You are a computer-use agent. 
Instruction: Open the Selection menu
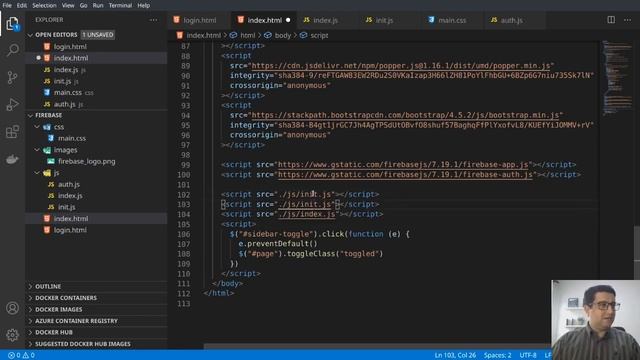[44, 5]
